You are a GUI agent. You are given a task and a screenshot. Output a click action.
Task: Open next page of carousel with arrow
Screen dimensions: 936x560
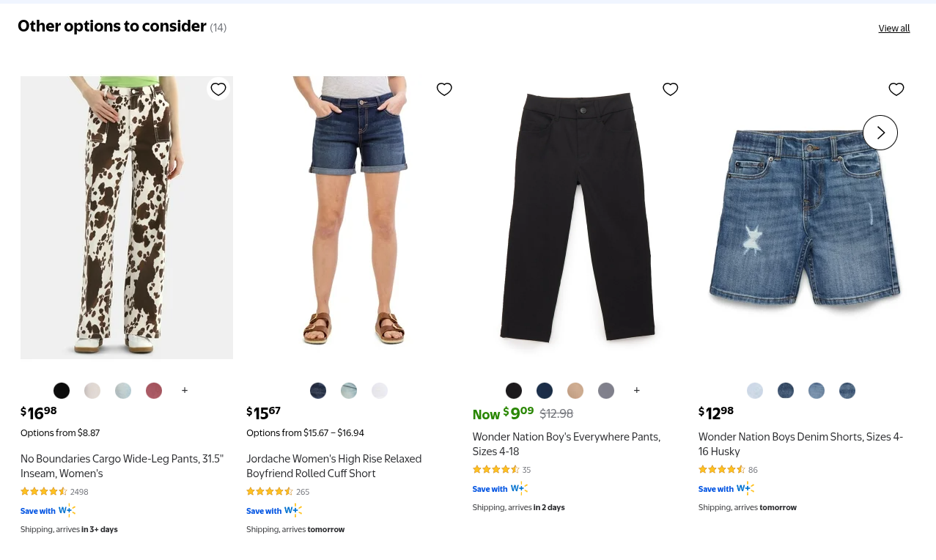(x=879, y=132)
